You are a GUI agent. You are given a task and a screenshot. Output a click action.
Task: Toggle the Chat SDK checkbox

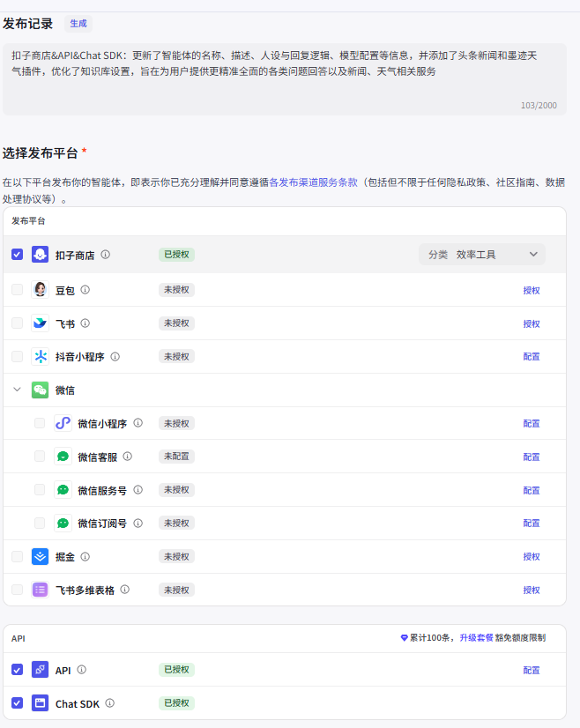click(18, 703)
